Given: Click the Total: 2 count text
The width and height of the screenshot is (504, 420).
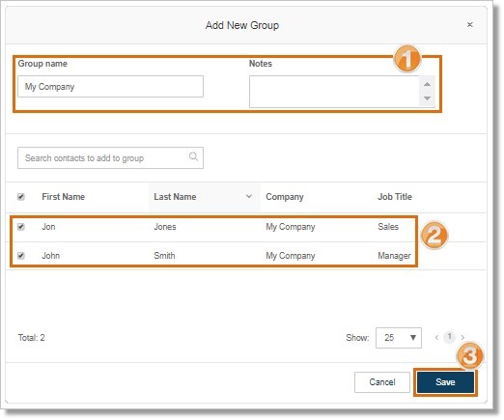Looking at the screenshot, I should 31,338.
